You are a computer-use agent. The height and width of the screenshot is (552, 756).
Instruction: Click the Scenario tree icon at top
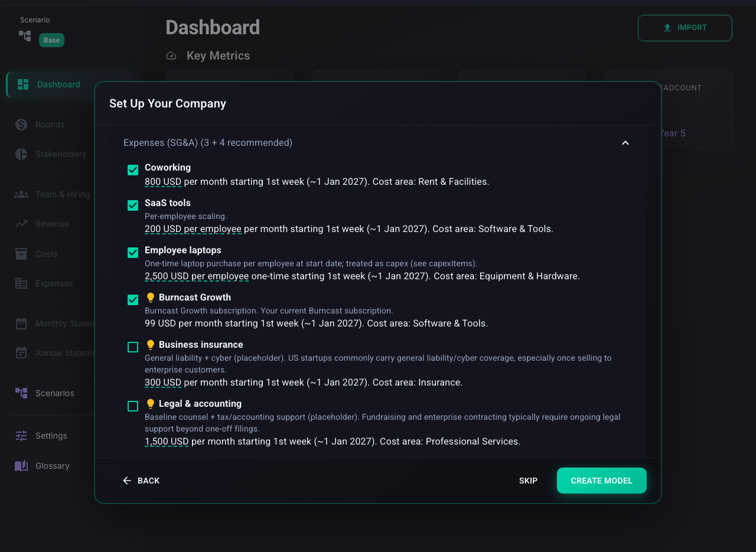25,36
